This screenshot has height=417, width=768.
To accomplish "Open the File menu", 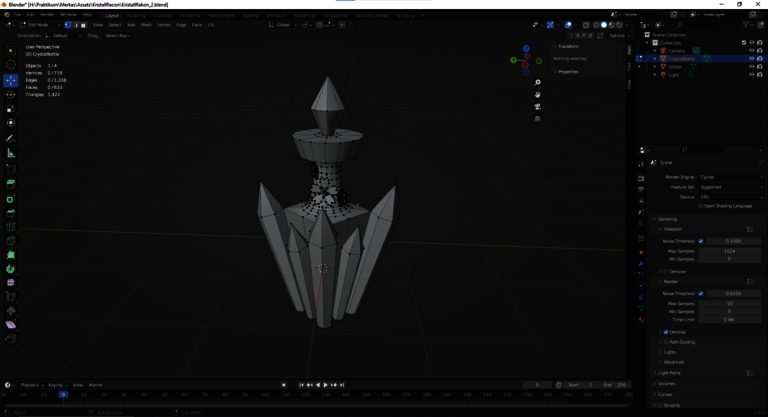I will click(18, 15).
